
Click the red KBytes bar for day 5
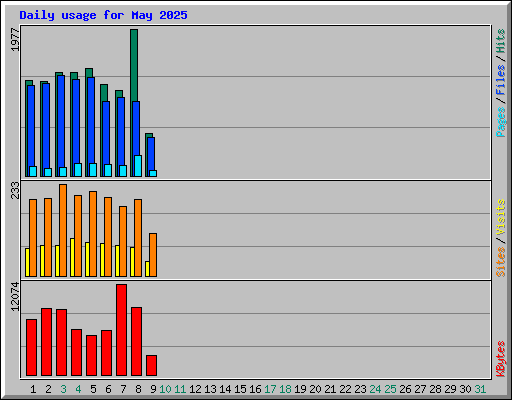pos(92,355)
